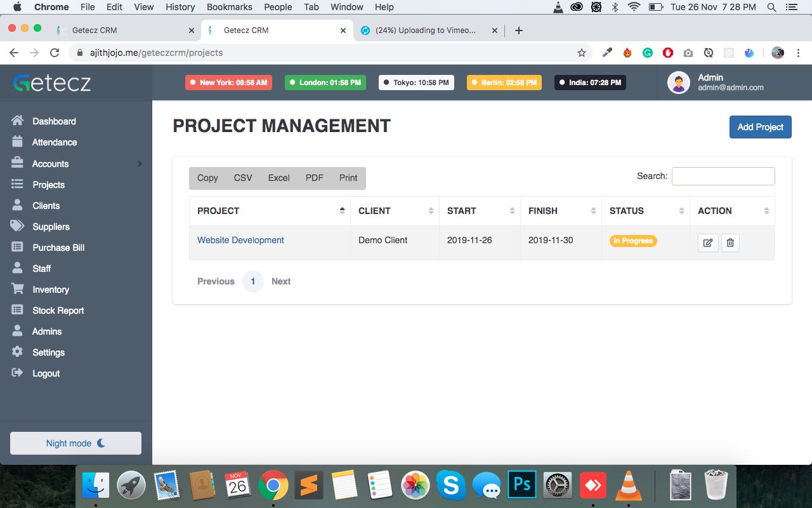812x508 pixels.
Task: Delete the Website Development project
Action: tap(730, 243)
